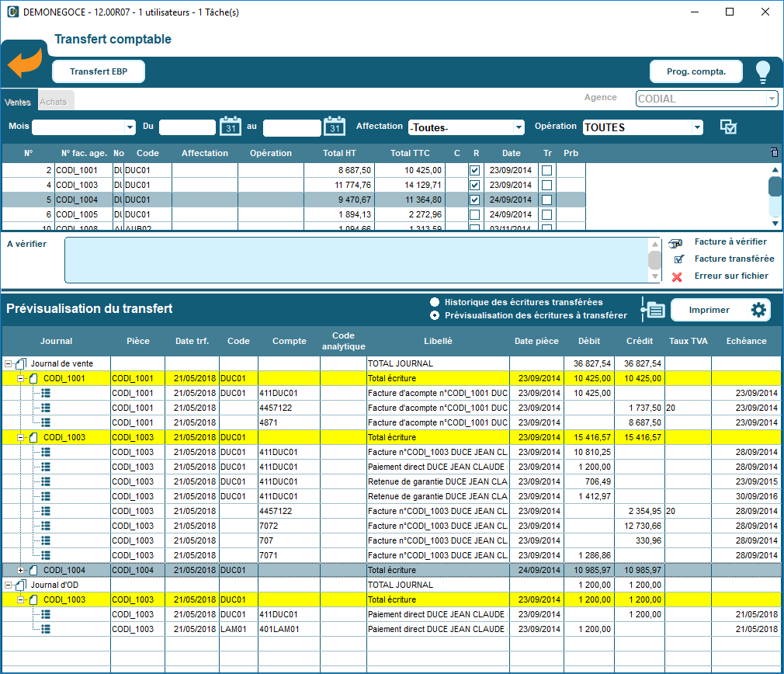Select 'Historique des écritures transférées' radio button
This screenshot has width=784, height=674.
coord(435,302)
